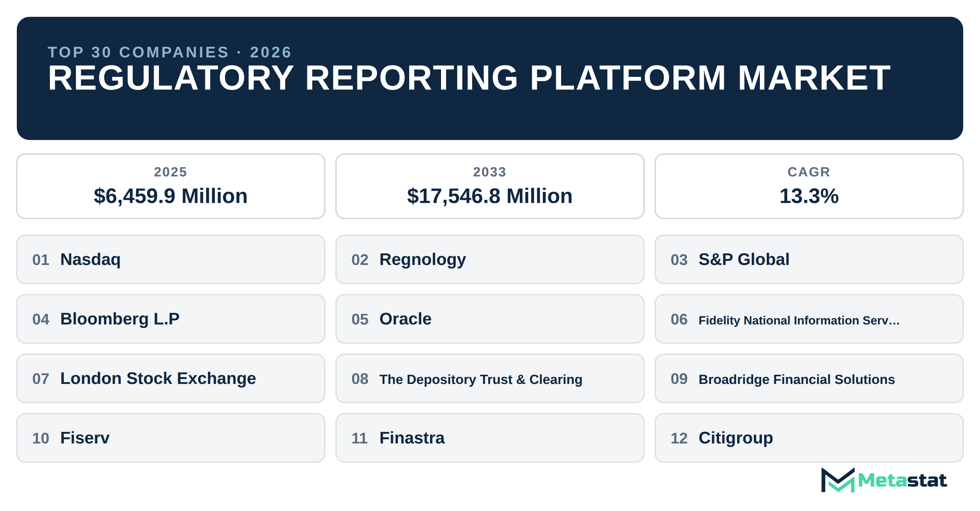This screenshot has width=980, height=511.
Task: Choose the Bloomberg L.P card
Action: point(170,319)
